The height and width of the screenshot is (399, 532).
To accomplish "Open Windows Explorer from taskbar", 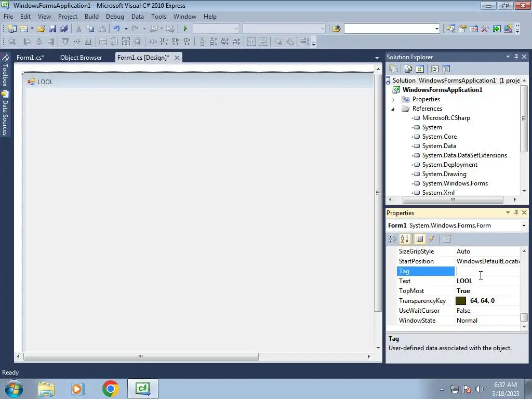I will click(x=46, y=389).
